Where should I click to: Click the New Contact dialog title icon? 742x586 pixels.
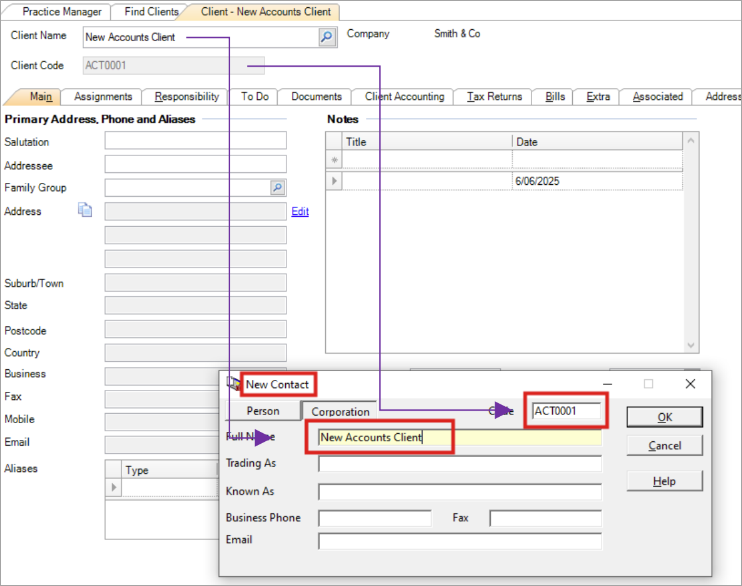234,384
